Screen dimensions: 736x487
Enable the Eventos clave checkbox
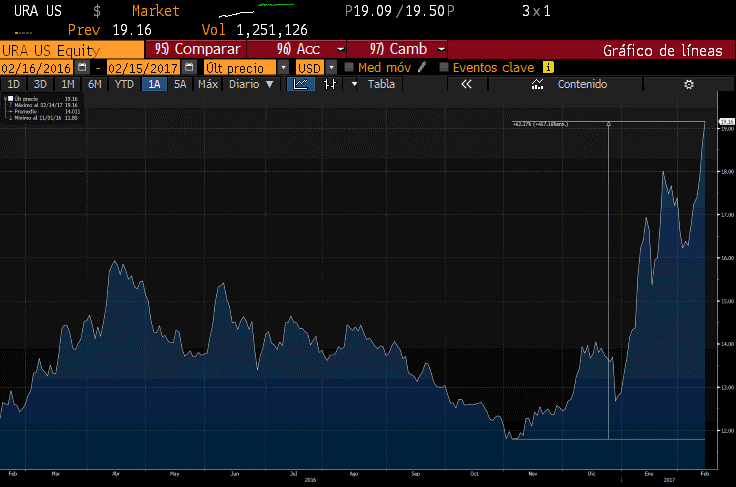[x=444, y=67]
